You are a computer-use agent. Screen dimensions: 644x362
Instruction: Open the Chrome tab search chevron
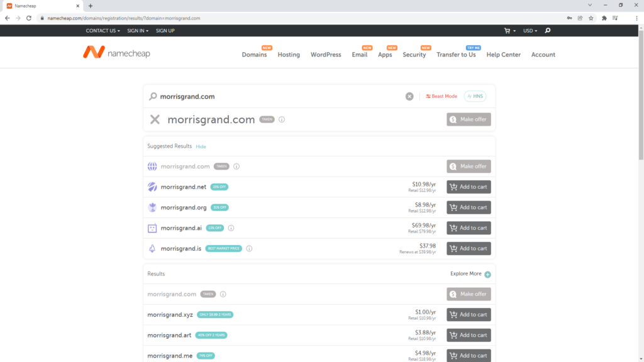590,5
